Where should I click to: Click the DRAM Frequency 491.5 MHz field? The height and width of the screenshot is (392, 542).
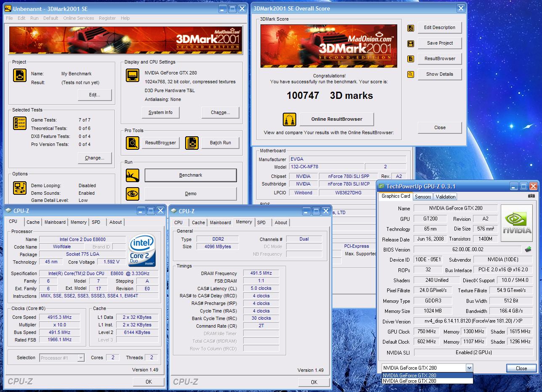coord(261,273)
